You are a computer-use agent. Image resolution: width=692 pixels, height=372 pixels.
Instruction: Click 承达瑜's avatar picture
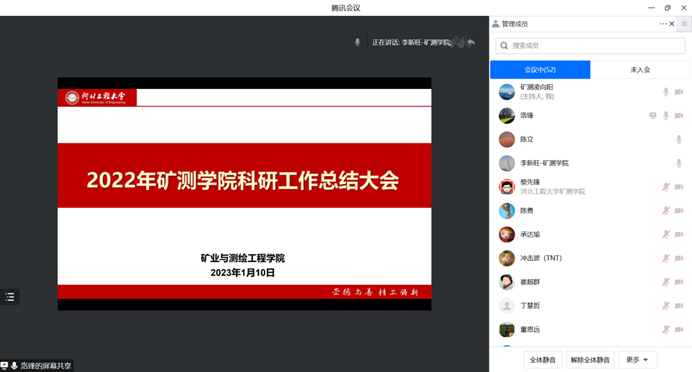coord(507,234)
